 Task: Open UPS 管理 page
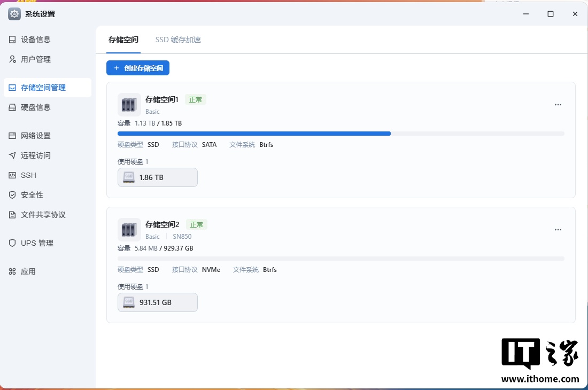point(37,243)
